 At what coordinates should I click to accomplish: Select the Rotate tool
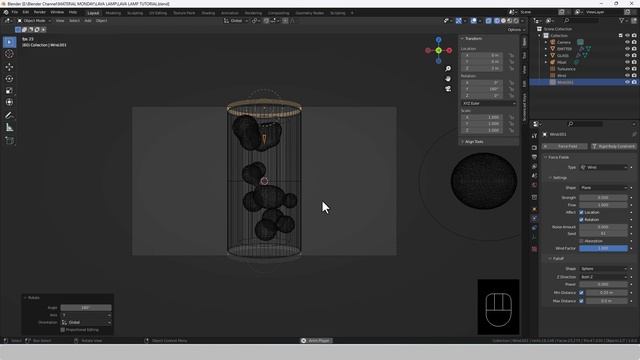9,79
